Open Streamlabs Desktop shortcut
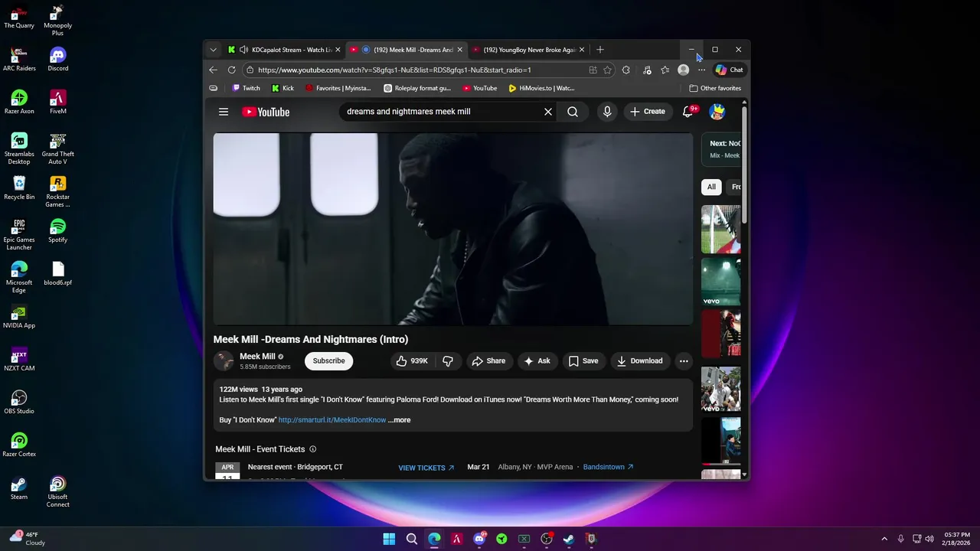 pos(19,149)
